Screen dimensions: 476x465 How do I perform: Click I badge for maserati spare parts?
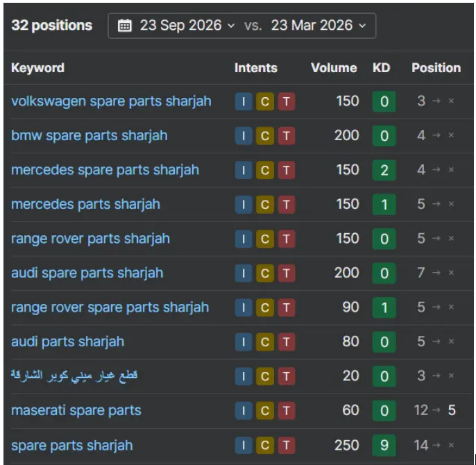coord(244,411)
